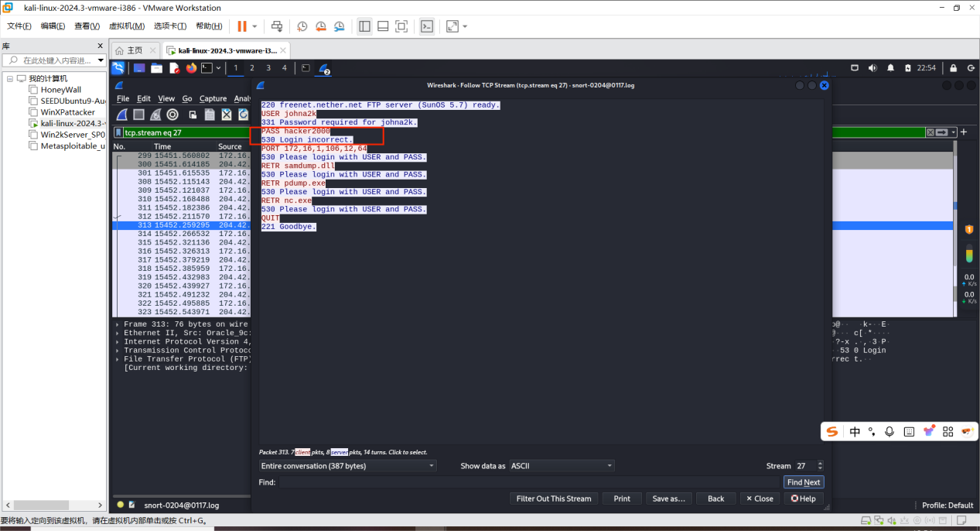Open the display filter history dropdown arrow
The image size is (980, 531).
coord(954,132)
